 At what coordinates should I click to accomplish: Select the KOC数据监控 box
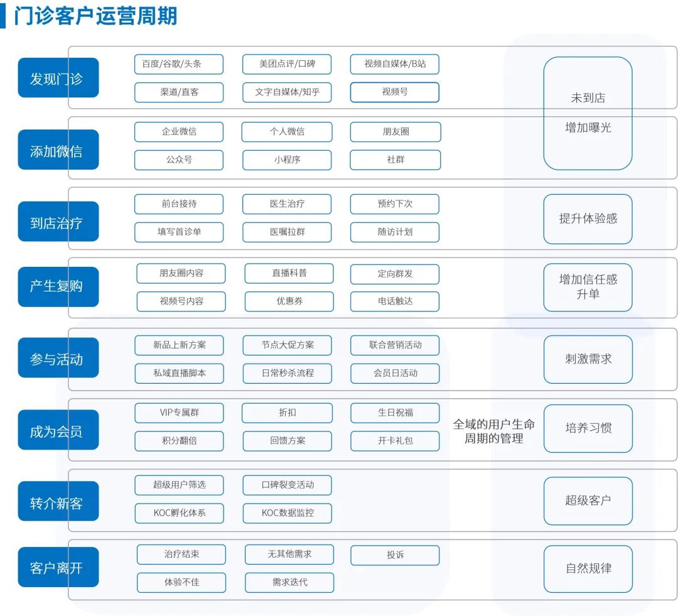[x=288, y=514]
